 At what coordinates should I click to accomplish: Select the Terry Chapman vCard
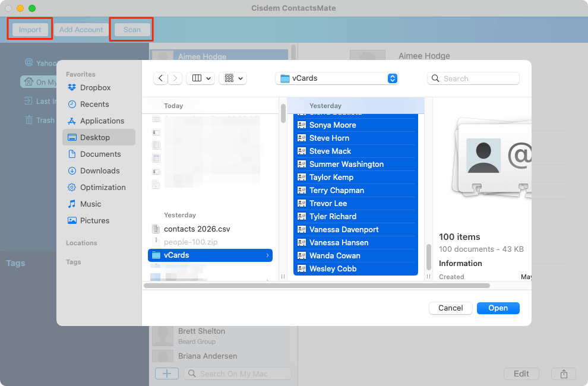[x=356, y=190]
